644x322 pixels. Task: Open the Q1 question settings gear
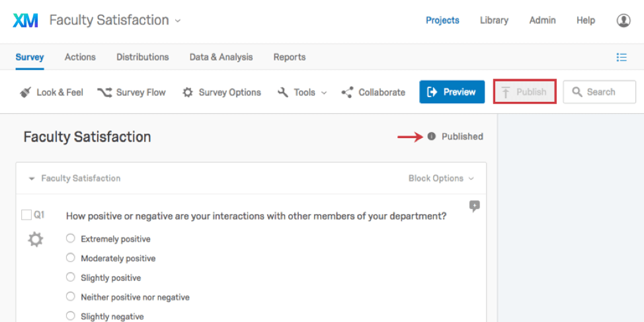35,239
